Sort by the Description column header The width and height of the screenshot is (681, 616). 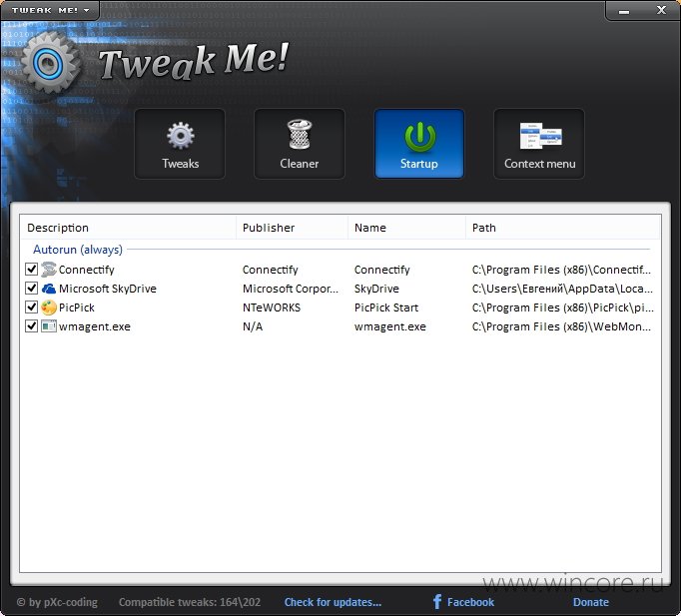(128, 228)
